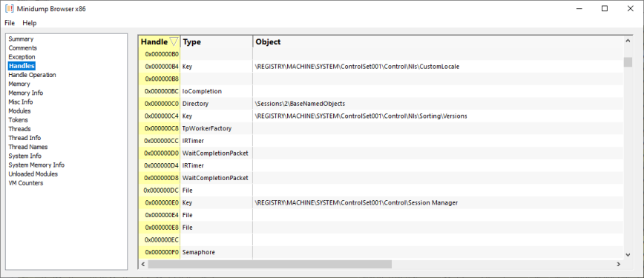Select Comments in the sidebar list

pyautogui.click(x=22, y=48)
